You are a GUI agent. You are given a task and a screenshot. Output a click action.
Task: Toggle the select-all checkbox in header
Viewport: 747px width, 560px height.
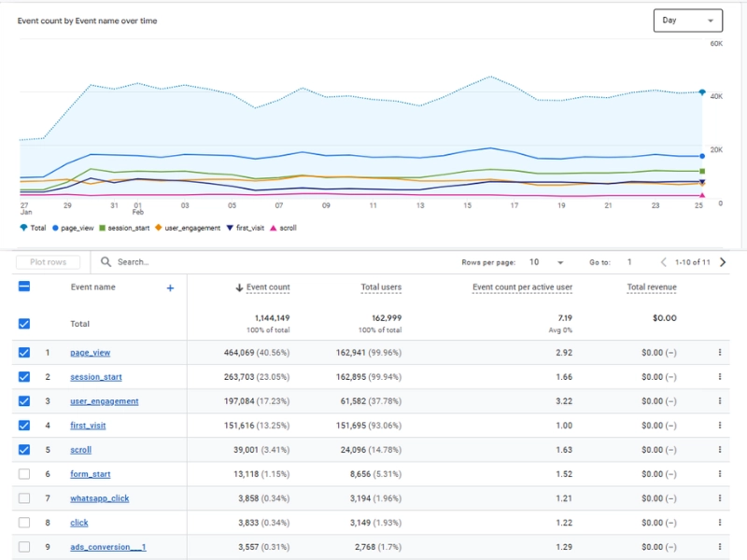tap(24, 287)
